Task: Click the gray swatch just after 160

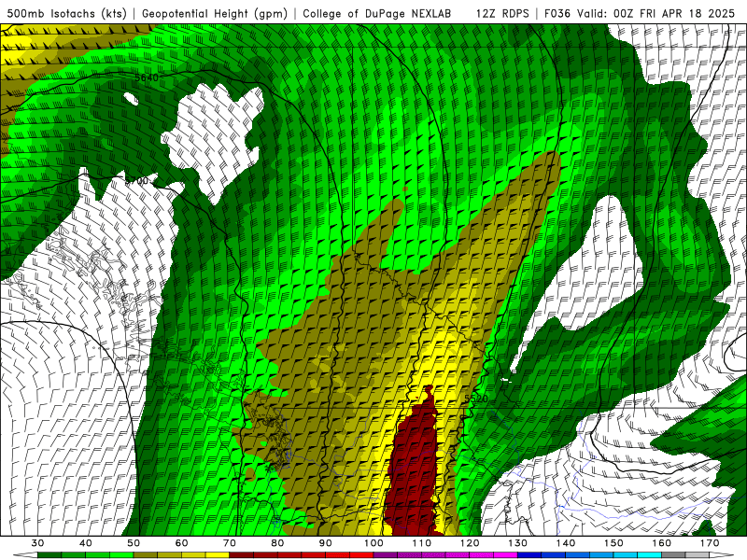Action: [x=673, y=555]
